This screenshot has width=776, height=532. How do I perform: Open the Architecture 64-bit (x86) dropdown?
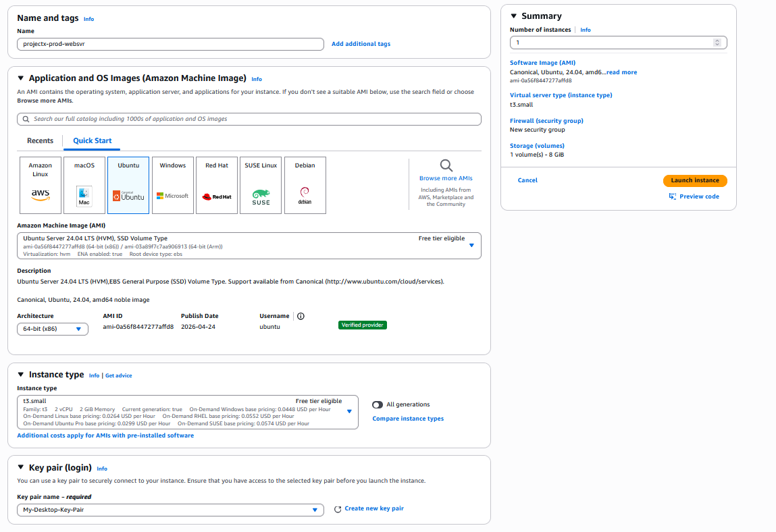coord(53,329)
